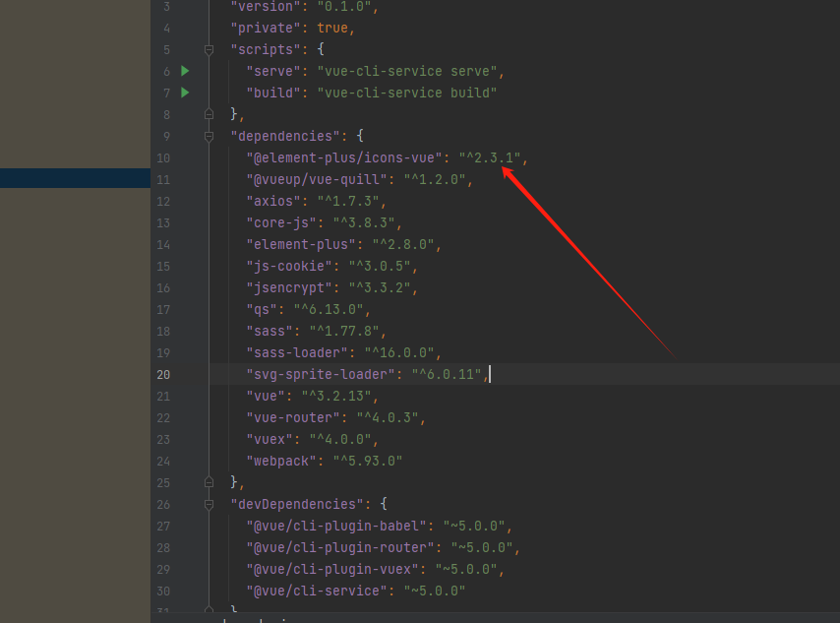Click the "@element-plus/icons-vue" dependency name
The image size is (840, 623).
point(344,158)
